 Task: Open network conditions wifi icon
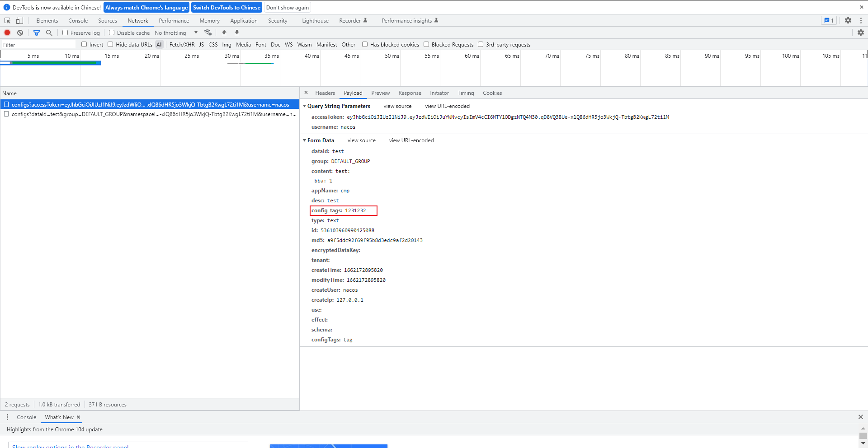pos(208,33)
